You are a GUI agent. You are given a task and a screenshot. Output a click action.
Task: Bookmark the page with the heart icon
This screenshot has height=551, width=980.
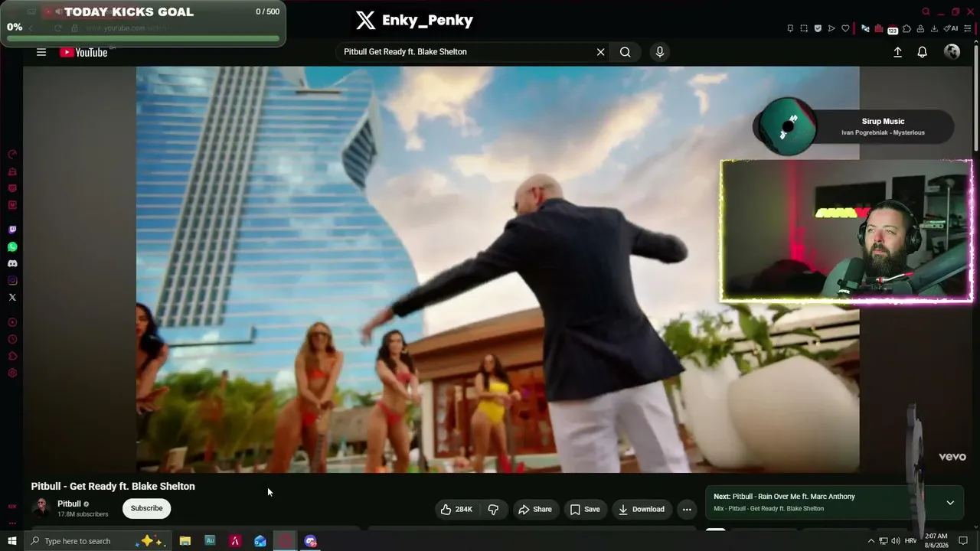click(x=845, y=28)
